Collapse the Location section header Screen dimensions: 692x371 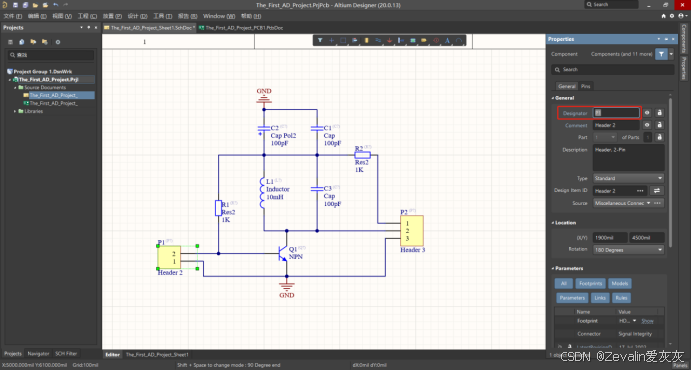(x=564, y=223)
